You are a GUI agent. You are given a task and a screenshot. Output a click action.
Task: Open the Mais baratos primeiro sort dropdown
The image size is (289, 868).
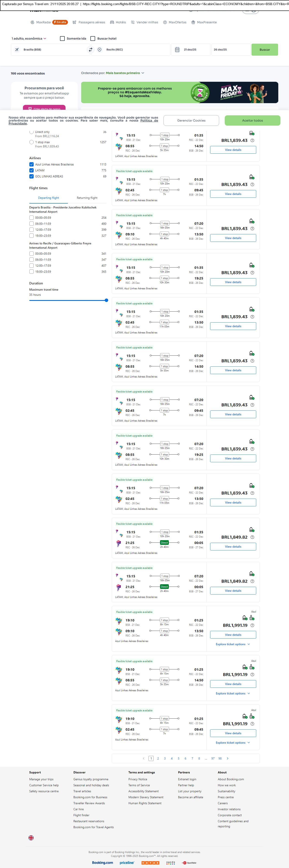pos(125,73)
